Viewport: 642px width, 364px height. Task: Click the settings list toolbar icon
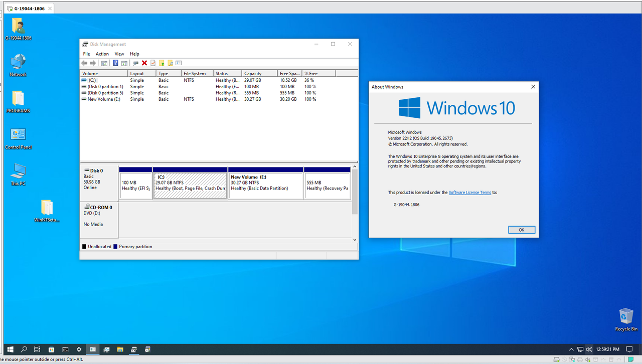pyautogui.click(x=179, y=63)
